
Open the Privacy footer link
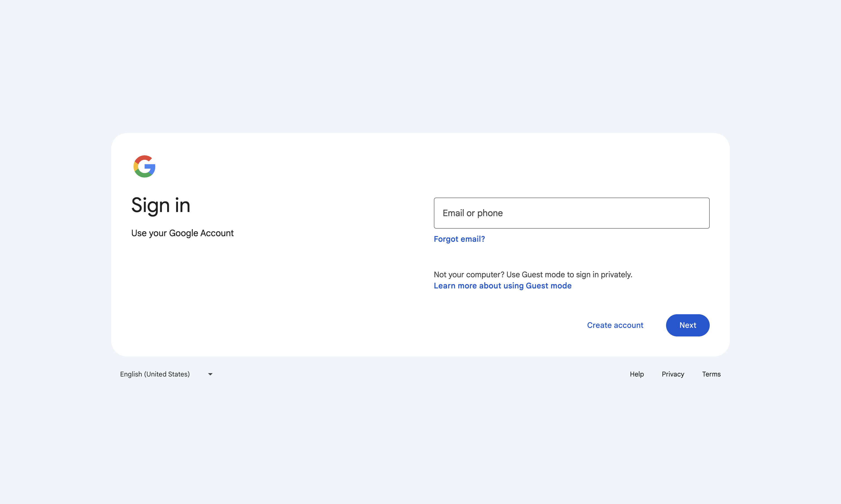[x=673, y=374]
